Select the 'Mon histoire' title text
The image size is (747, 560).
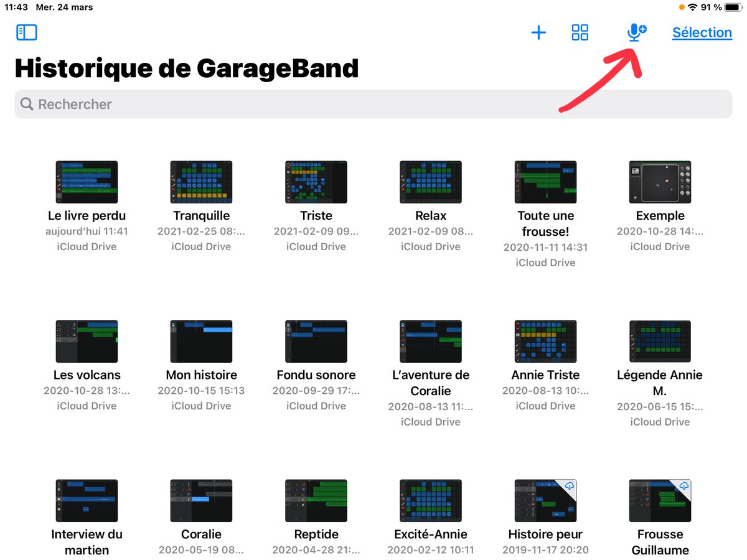(201, 375)
